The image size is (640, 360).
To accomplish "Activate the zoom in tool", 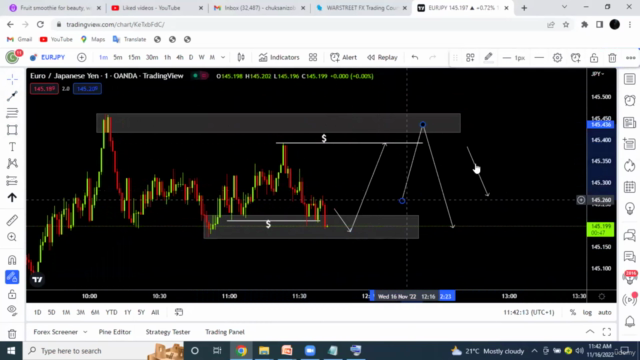I will [x=12, y=237].
